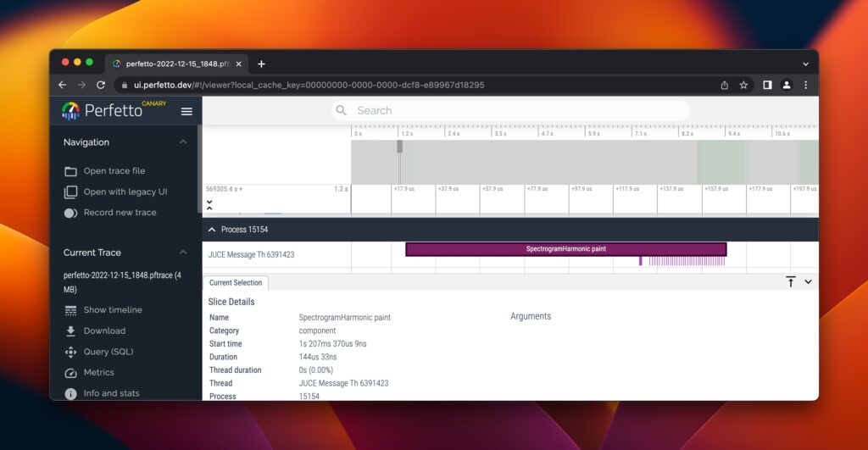Click the Open with legacy UI icon
868x450 pixels.
pos(71,192)
